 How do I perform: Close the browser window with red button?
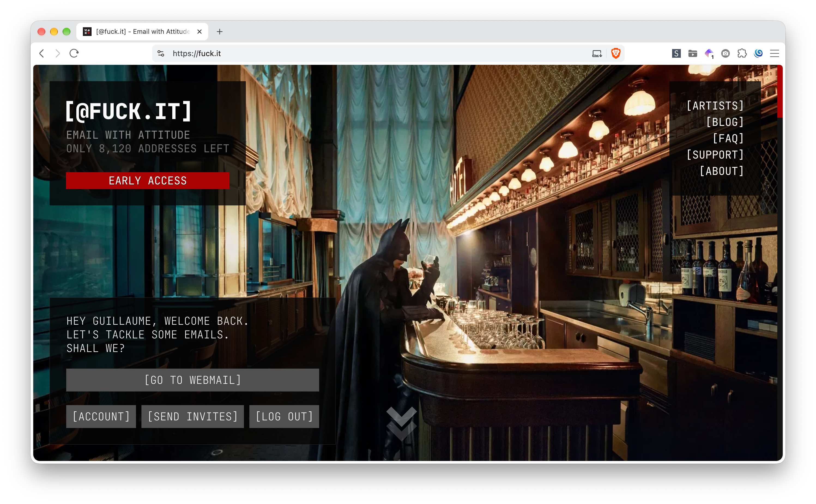coord(41,32)
